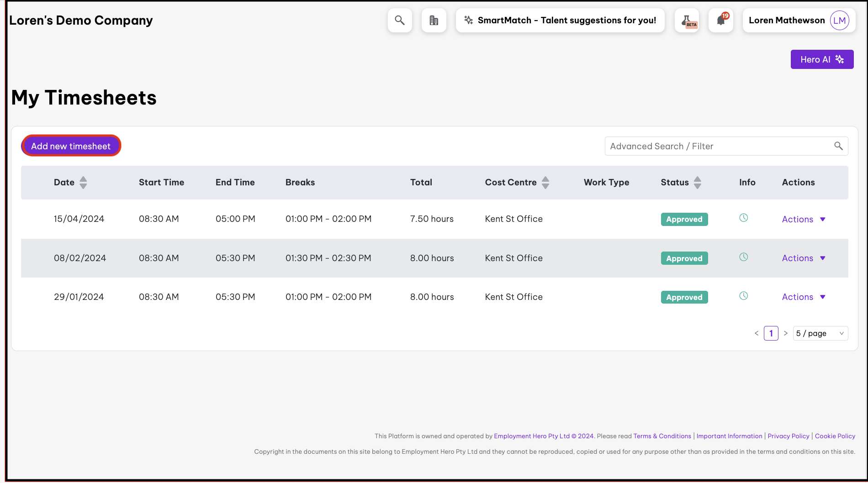Expand Actions dropdown for 08/02/2024 row
Image resolution: width=868 pixels, height=483 pixels.
click(804, 258)
